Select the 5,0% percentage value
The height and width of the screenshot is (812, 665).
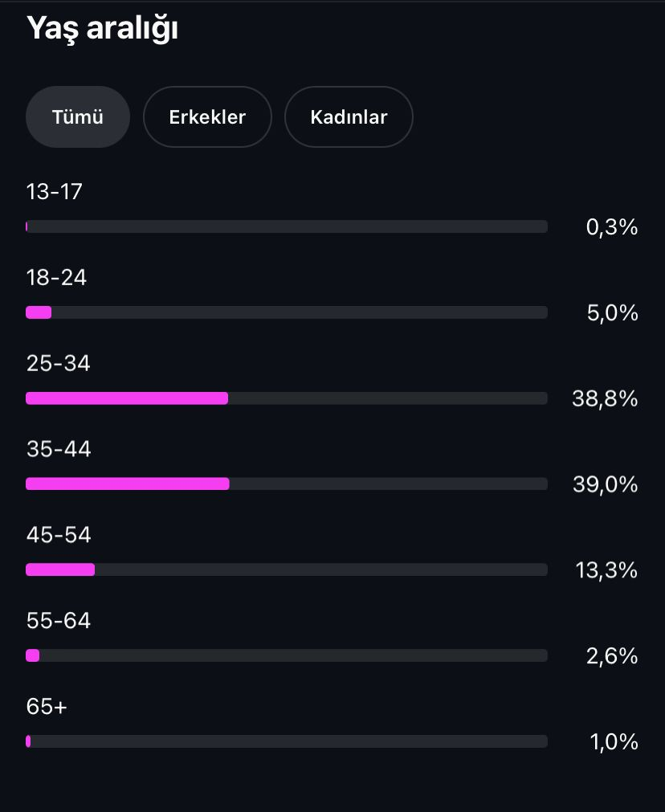tap(612, 312)
